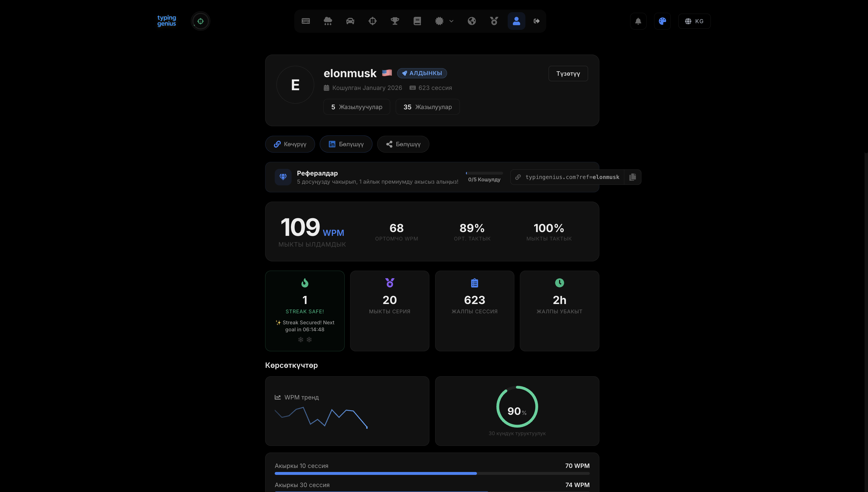Open the car racing mode icon
868x492 pixels.
tap(350, 21)
